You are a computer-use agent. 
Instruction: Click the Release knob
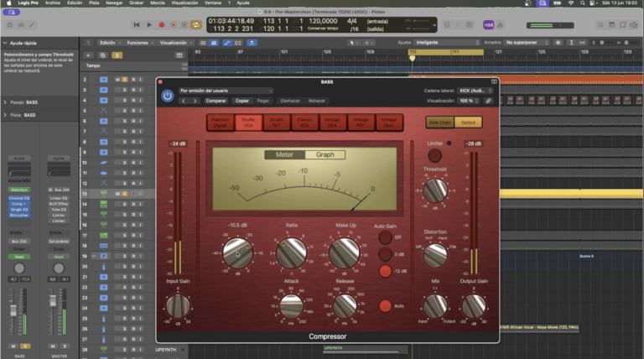point(345,306)
